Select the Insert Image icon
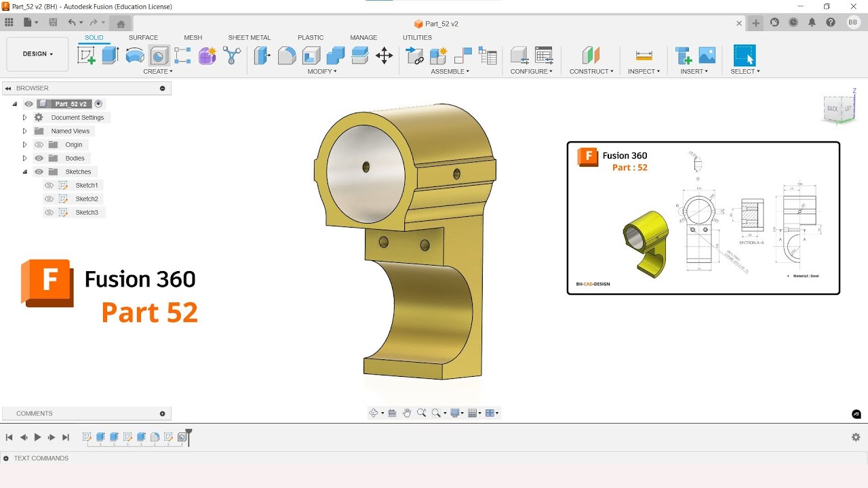The image size is (868, 488). point(707,55)
